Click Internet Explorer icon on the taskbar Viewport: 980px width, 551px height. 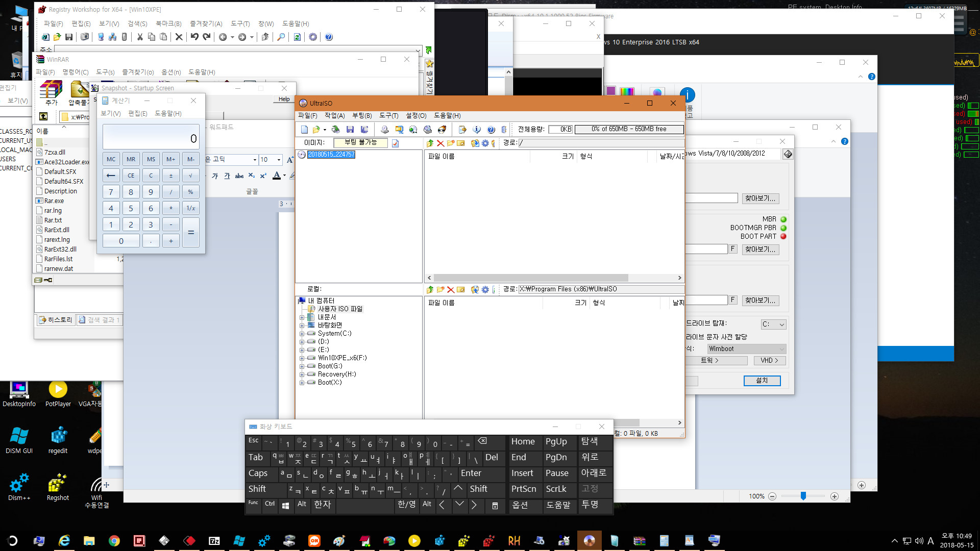(64, 541)
